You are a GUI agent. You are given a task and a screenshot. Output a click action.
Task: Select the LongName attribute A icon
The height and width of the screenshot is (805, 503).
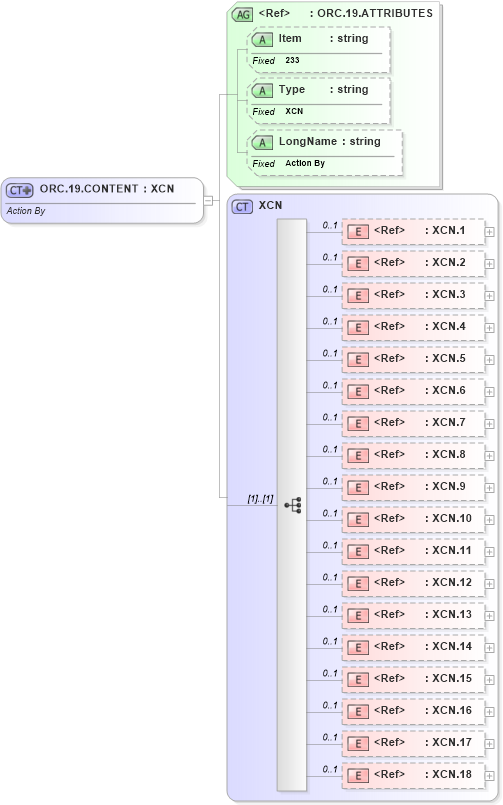262,142
